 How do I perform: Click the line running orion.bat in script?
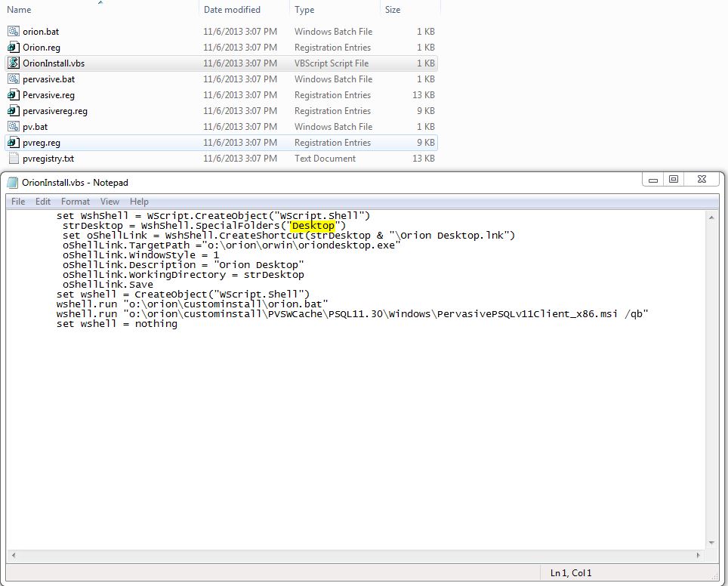coord(193,304)
